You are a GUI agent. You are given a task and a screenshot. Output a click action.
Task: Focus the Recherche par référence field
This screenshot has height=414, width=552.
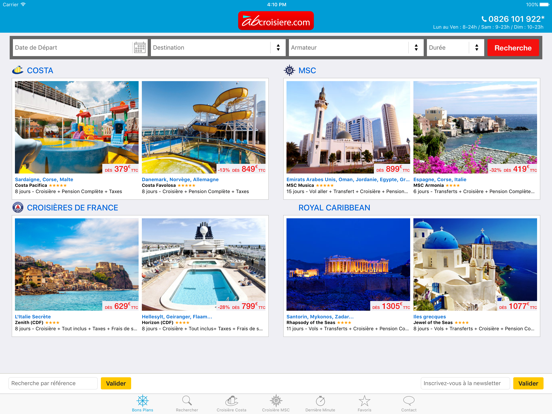tap(53, 383)
